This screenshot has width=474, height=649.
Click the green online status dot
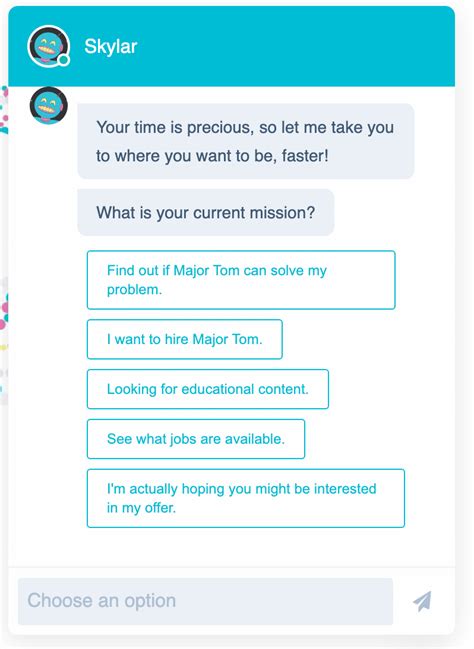coord(63,60)
